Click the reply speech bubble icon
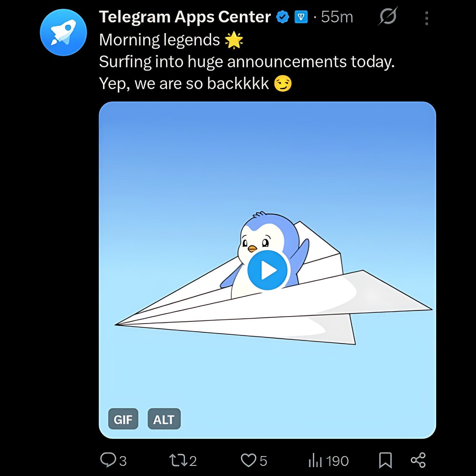Image resolution: width=476 pixels, height=476 pixels. point(108,460)
